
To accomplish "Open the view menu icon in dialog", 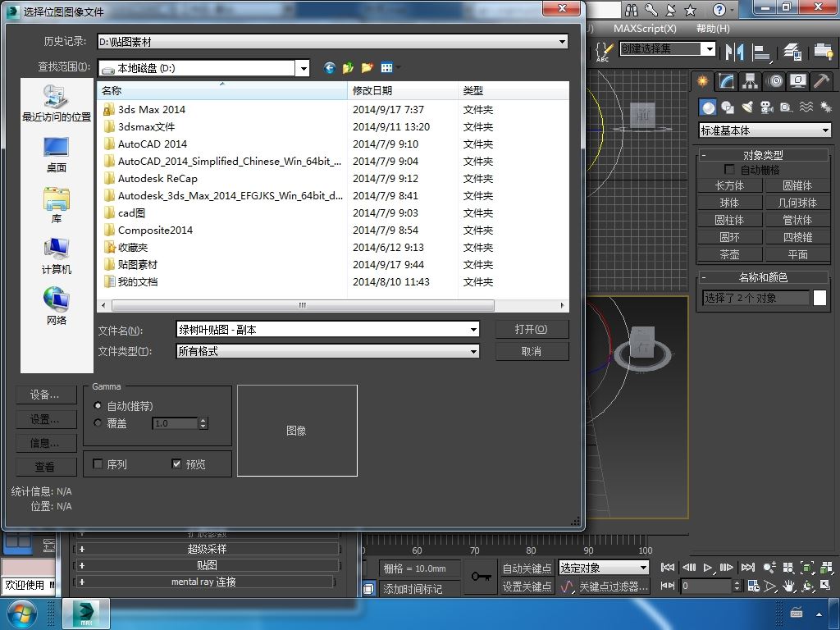I will tap(387, 67).
